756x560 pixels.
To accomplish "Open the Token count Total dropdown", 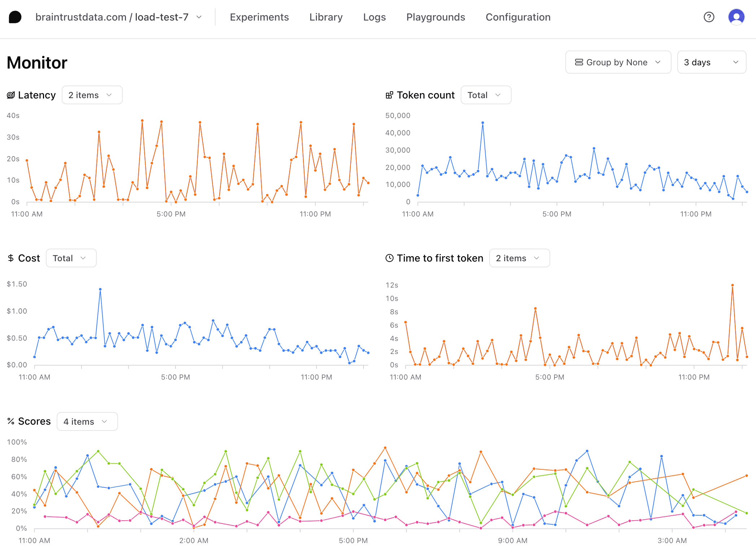I will pos(486,95).
